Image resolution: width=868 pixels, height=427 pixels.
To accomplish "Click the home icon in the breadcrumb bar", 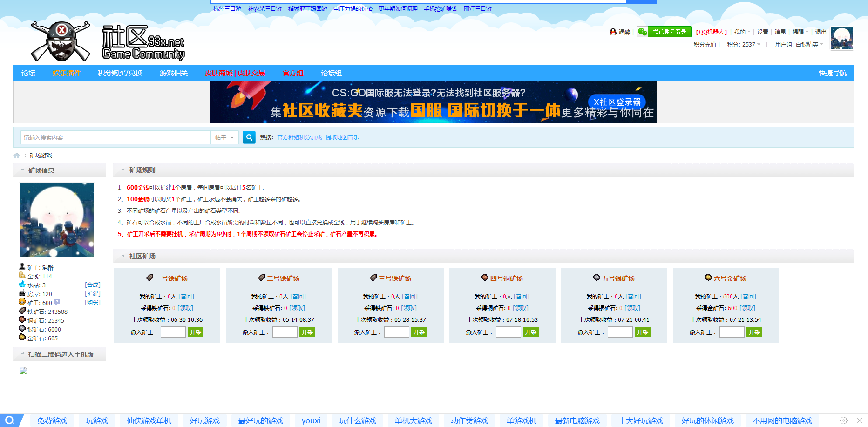I will click(x=18, y=155).
